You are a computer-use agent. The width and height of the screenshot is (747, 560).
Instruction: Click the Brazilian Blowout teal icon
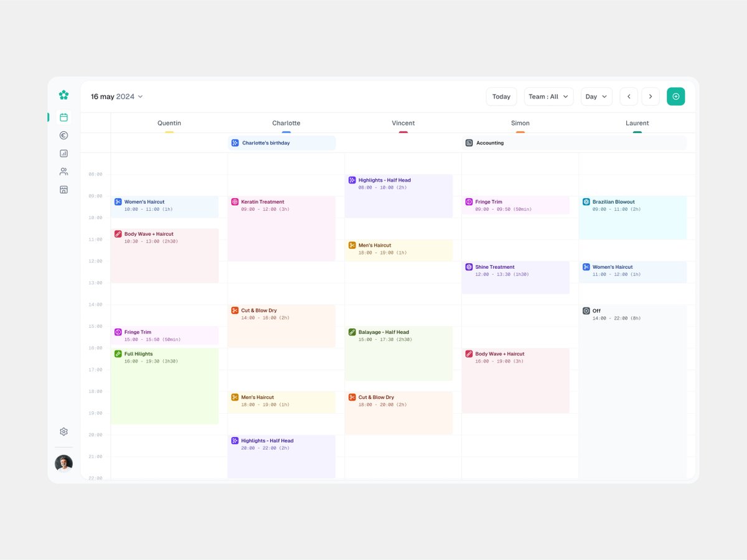tap(586, 202)
